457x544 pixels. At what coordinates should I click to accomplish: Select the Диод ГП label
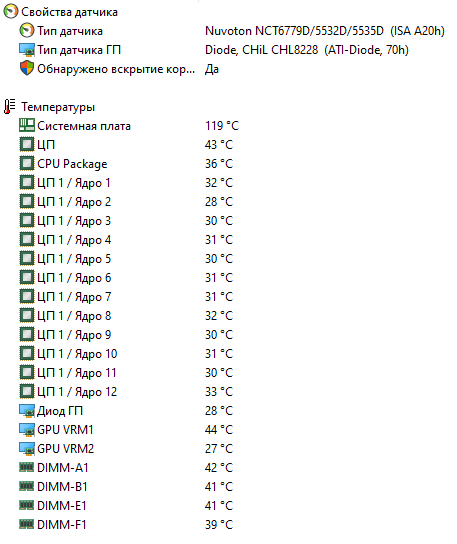click(60, 411)
